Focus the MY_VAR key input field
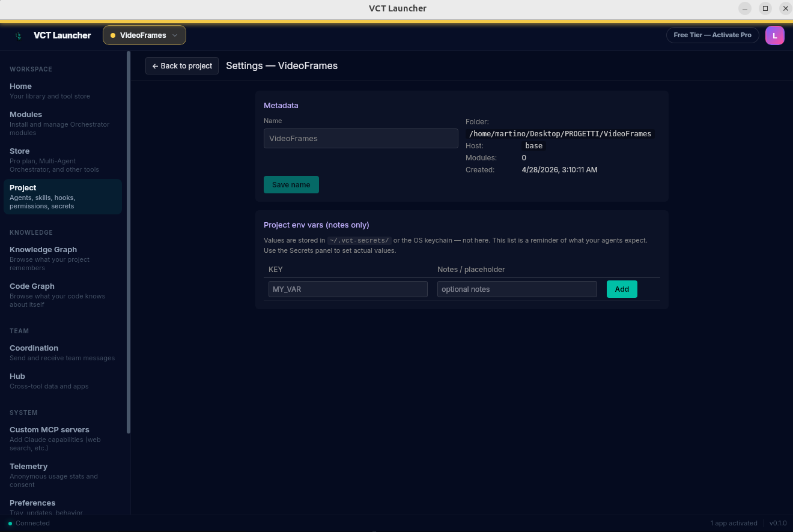793x532 pixels. [x=348, y=289]
